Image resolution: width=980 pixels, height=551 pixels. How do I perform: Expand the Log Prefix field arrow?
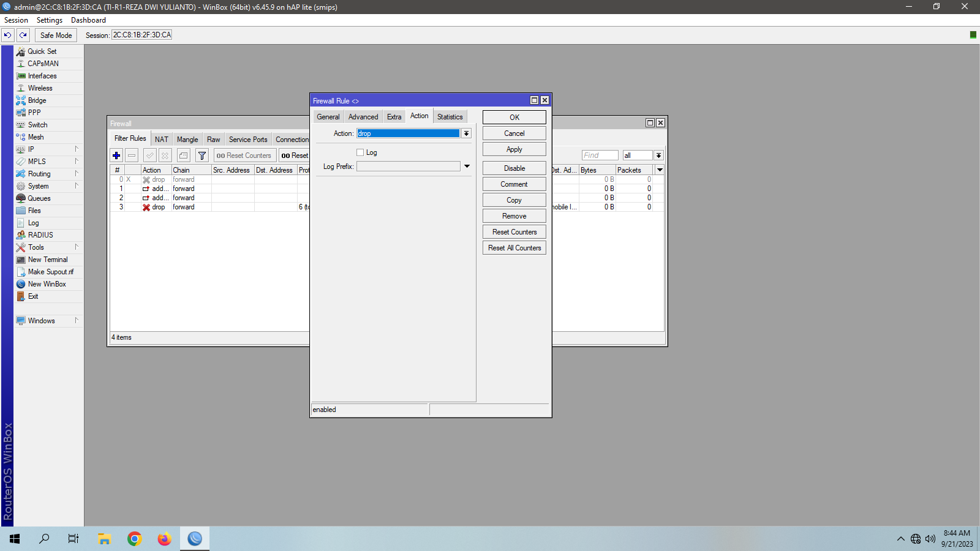point(467,167)
